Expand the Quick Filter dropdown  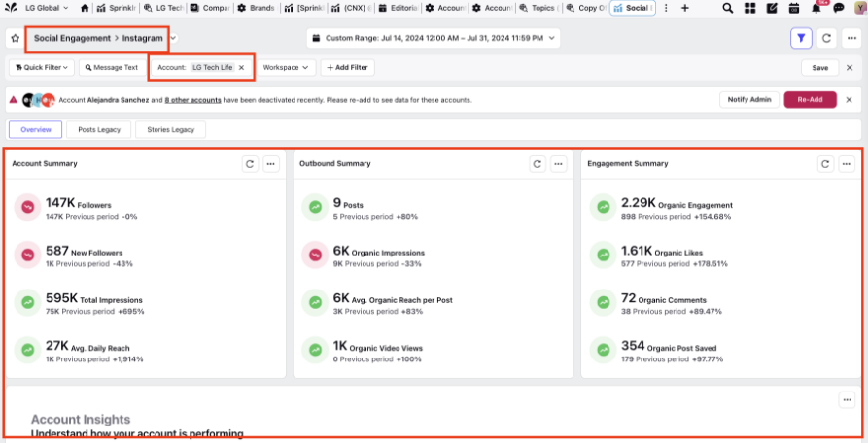coord(41,68)
